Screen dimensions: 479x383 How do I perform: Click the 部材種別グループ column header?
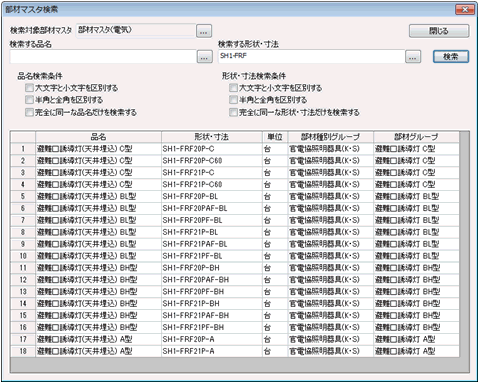[331, 137]
